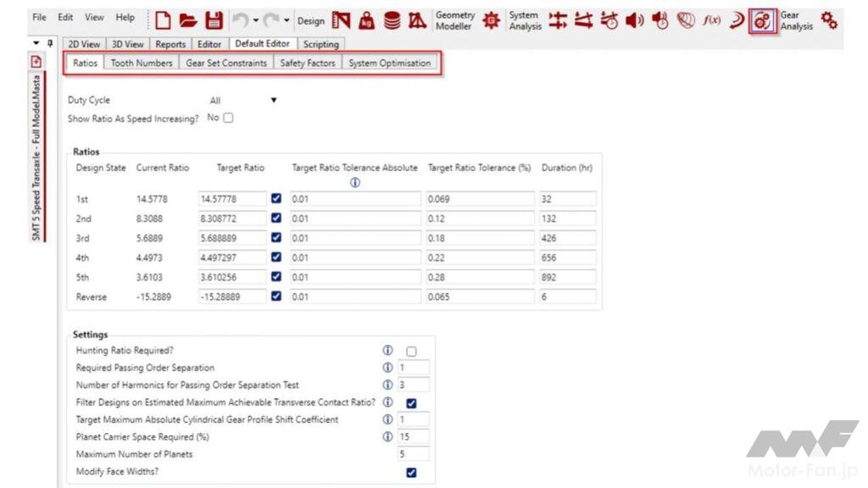Screen dimensions: 868x488
Task: Toggle Show Ratio As Speed Increasing checkbox
Action: coord(228,118)
